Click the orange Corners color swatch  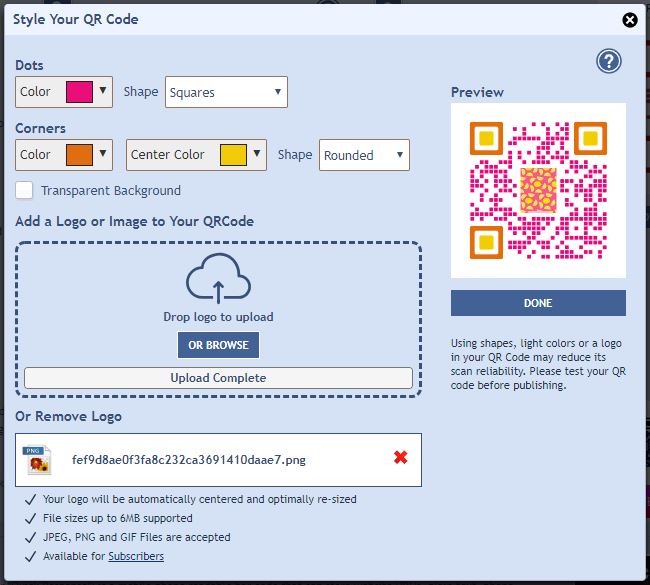coord(79,155)
